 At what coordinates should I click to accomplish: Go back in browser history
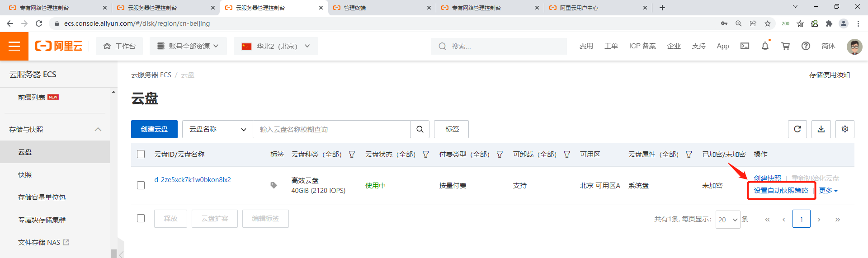tap(10, 23)
